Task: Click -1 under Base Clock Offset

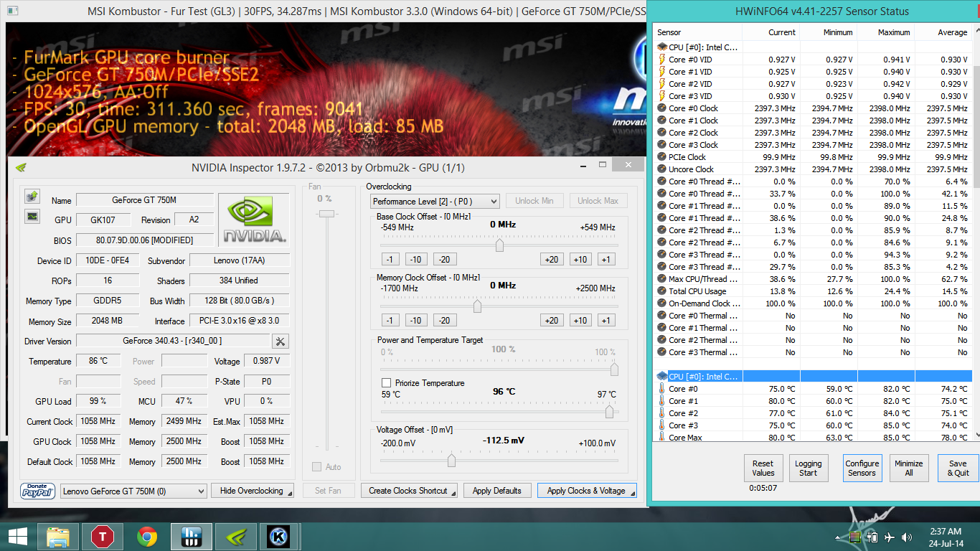Action: [390, 260]
